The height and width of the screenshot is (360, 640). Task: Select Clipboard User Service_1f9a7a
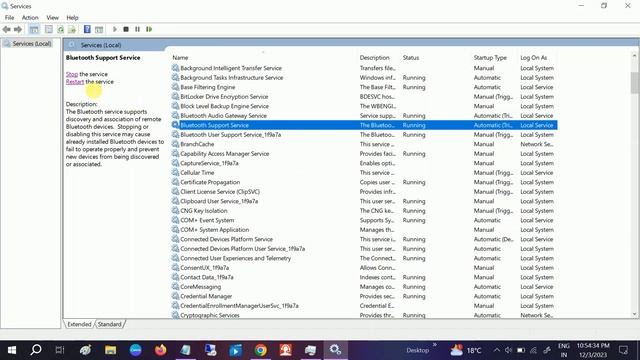coord(364,201)
